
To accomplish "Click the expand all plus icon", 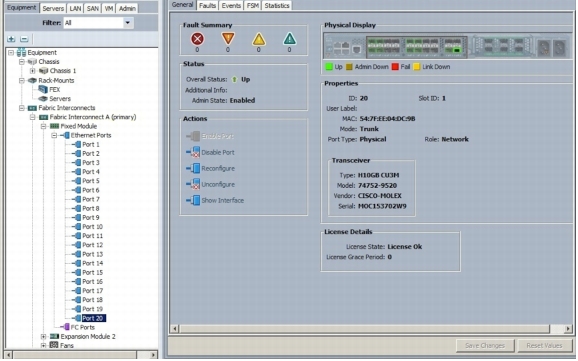I will click(11, 39).
